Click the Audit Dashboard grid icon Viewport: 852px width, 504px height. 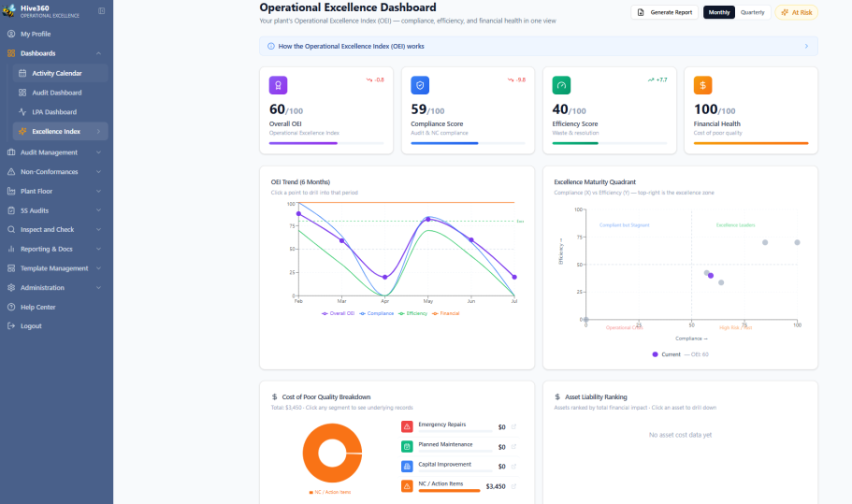tap(22, 93)
